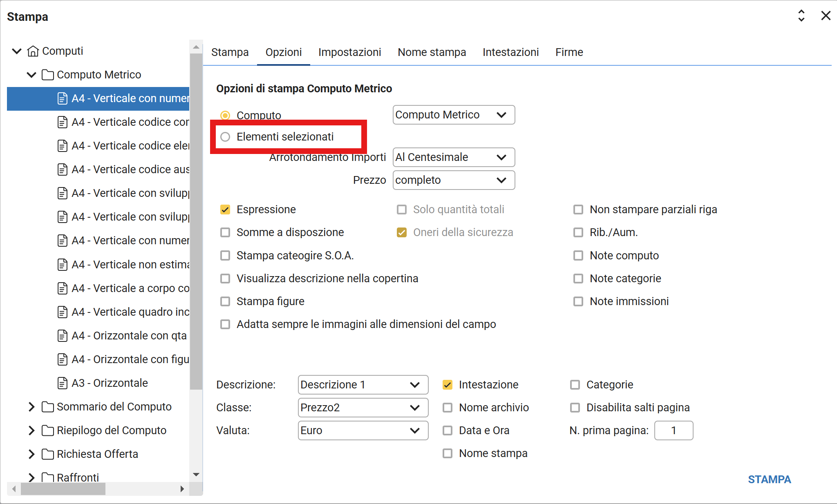
Task: Enable the Stampa figure checkbox
Action: 225,301
